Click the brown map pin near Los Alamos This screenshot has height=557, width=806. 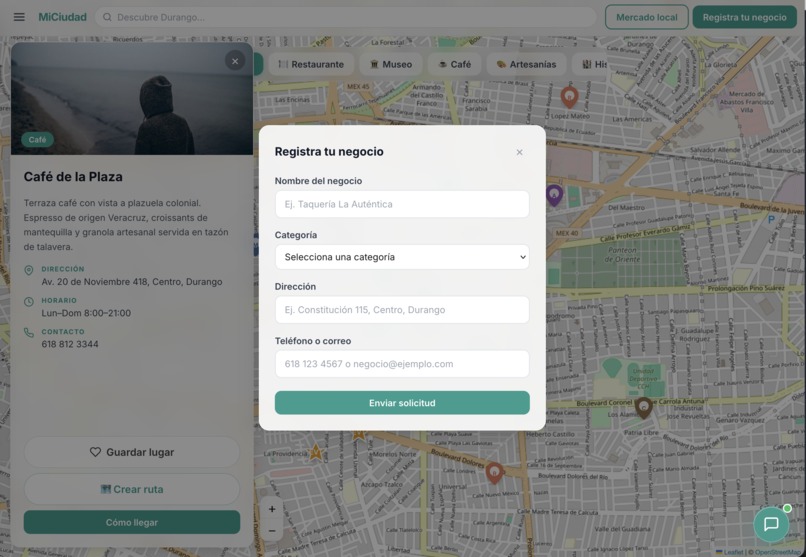coord(644,408)
